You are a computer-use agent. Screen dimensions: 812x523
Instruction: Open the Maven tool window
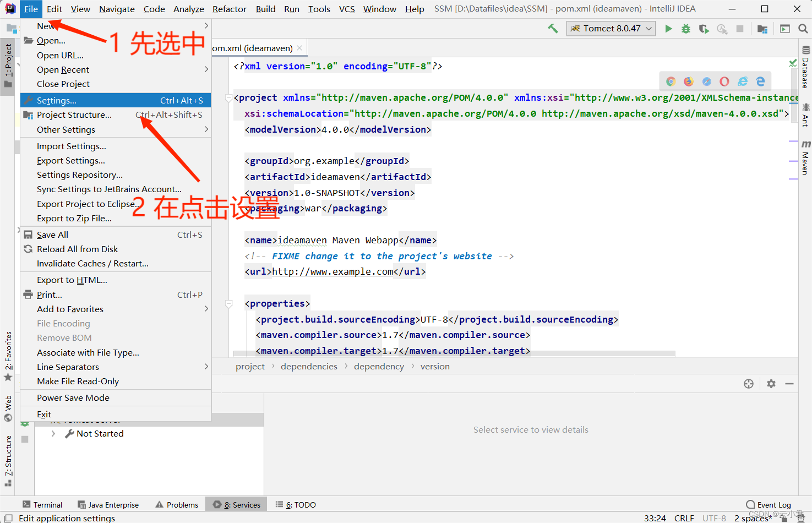(805, 158)
